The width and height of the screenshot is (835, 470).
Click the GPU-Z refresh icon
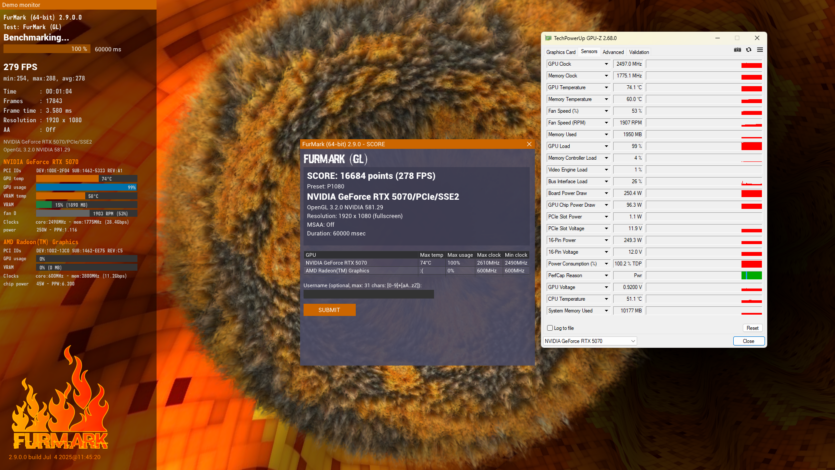(x=748, y=49)
